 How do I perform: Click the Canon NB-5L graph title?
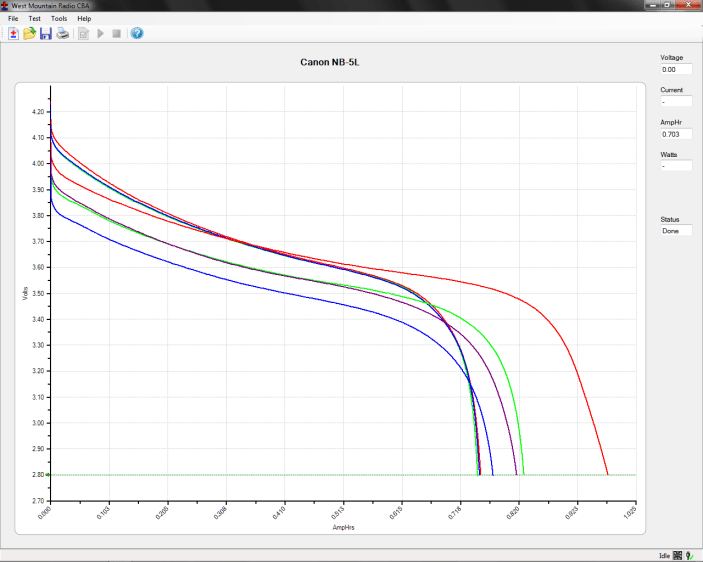point(328,62)
